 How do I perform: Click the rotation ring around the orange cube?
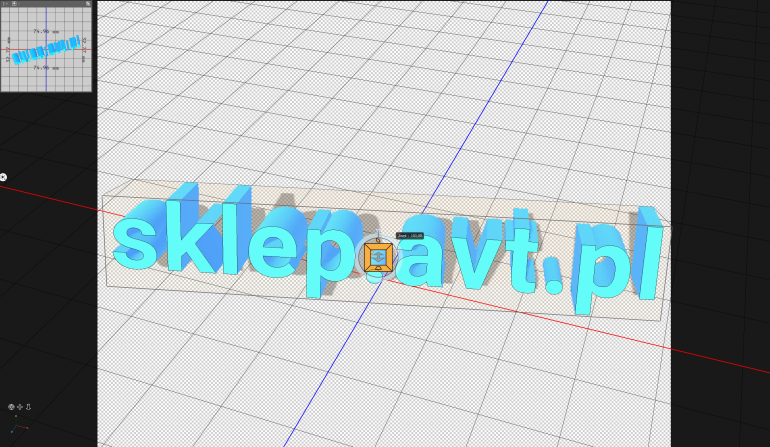click(359, 258)
